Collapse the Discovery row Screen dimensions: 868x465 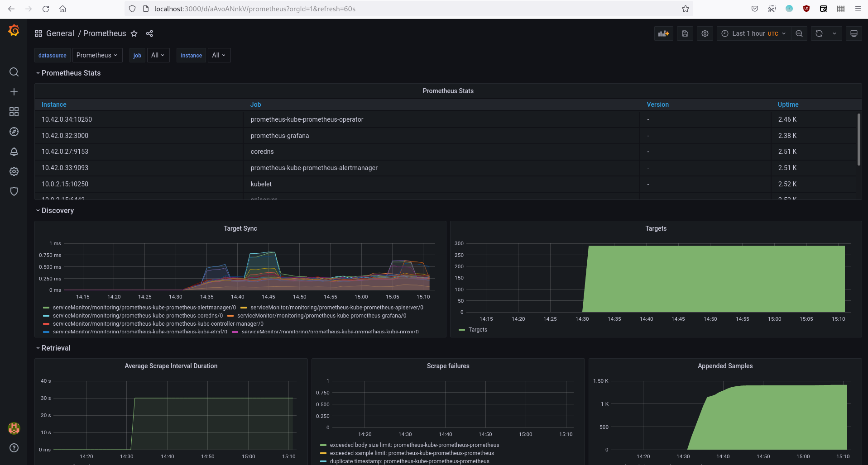tap(55, 210)
